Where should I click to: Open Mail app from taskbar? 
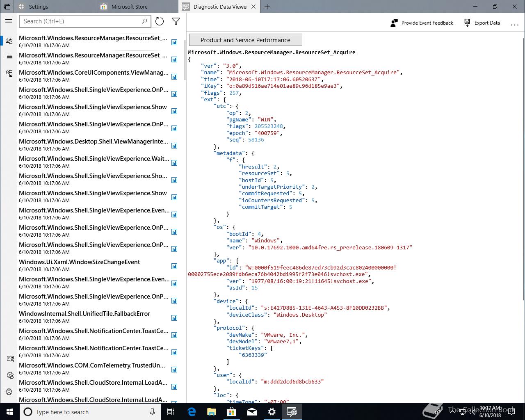pos(251,412)
